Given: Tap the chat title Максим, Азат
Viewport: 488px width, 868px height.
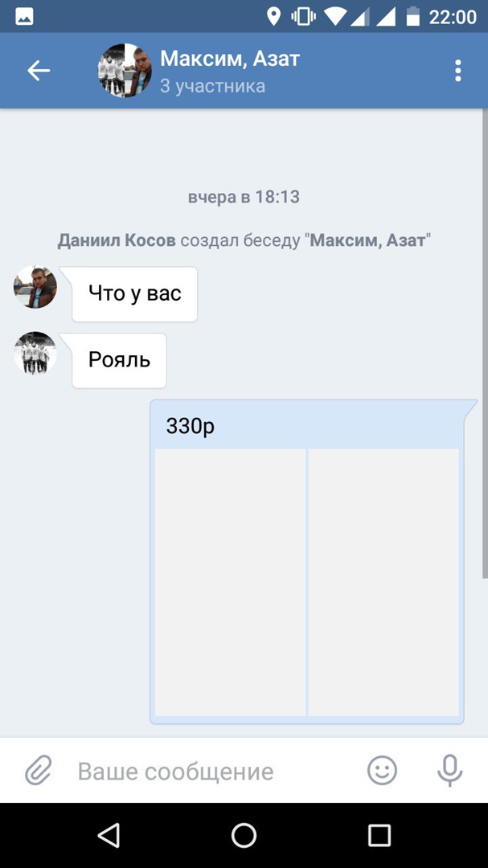Looking at the screenshot, I should (230, 58).
